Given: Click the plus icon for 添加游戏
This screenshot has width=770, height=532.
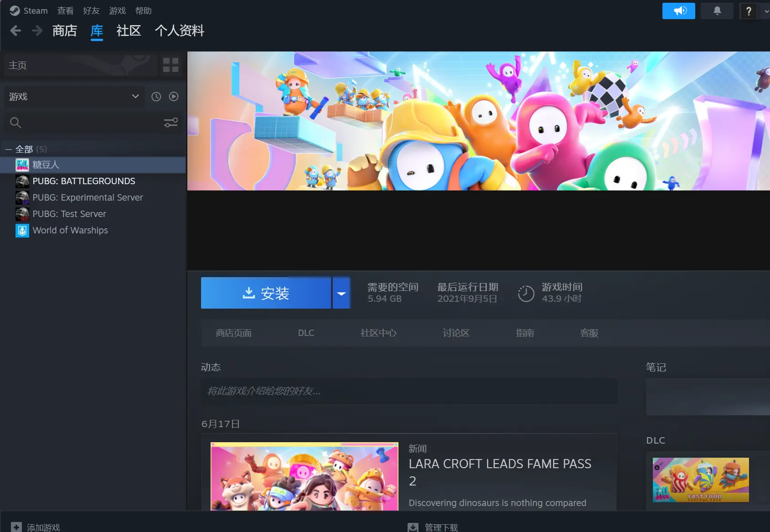Looking at the screenshot, I should click(16, 527).
